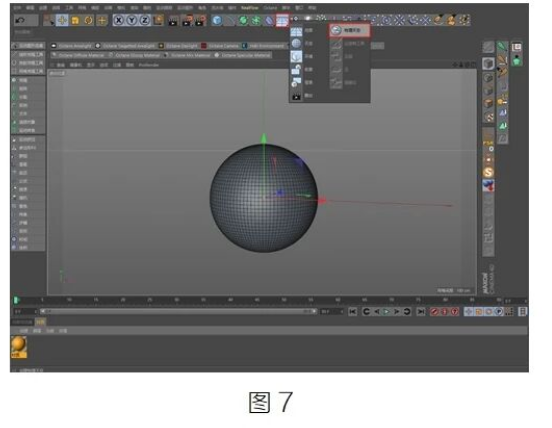Open the blue Cube primitives dropdown
The height and width of the screenshot is (428, 552).
pos(217,20)
